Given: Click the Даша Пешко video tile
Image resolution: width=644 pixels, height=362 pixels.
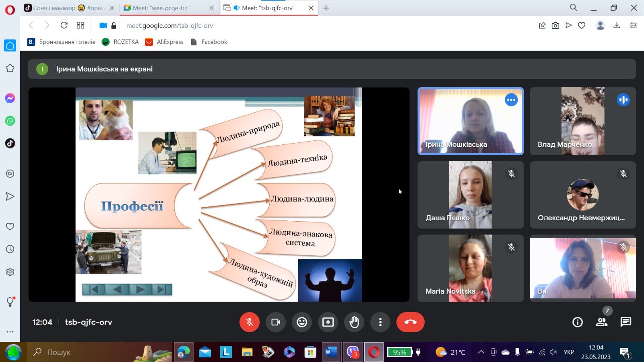Looking at the screenshot, I should [x=471, y=195].
